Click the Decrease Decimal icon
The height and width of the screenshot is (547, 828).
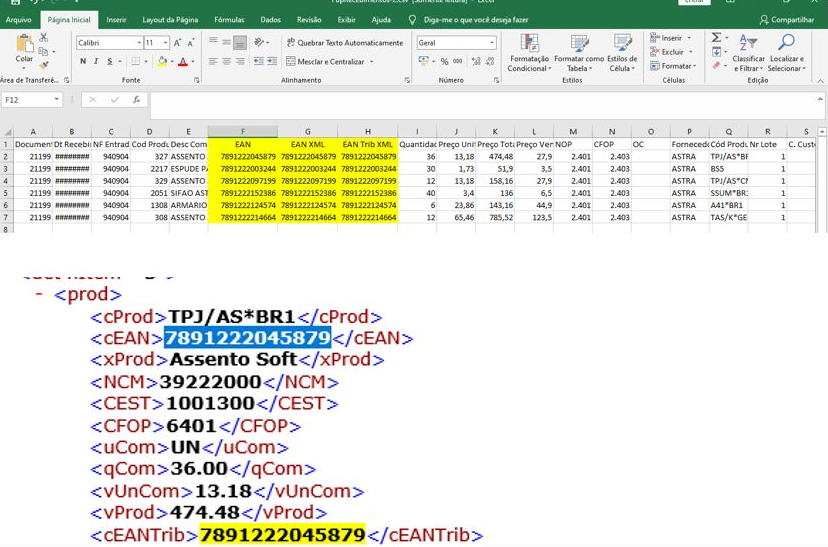click(x=490, y=61)
